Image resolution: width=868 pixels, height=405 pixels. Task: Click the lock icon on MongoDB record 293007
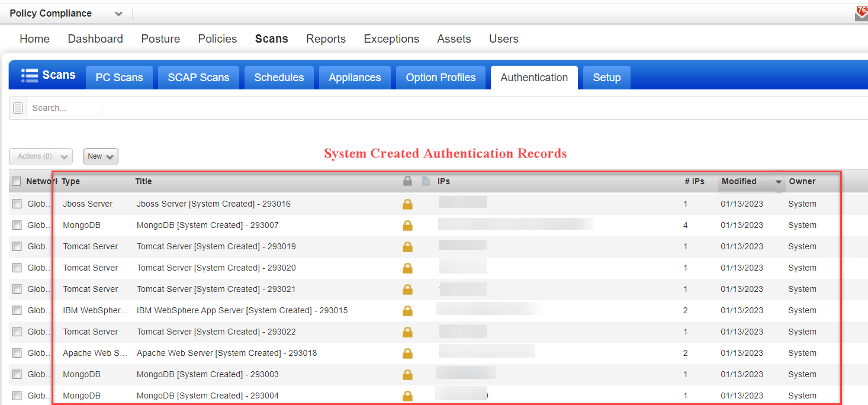(x=407, y=225)
